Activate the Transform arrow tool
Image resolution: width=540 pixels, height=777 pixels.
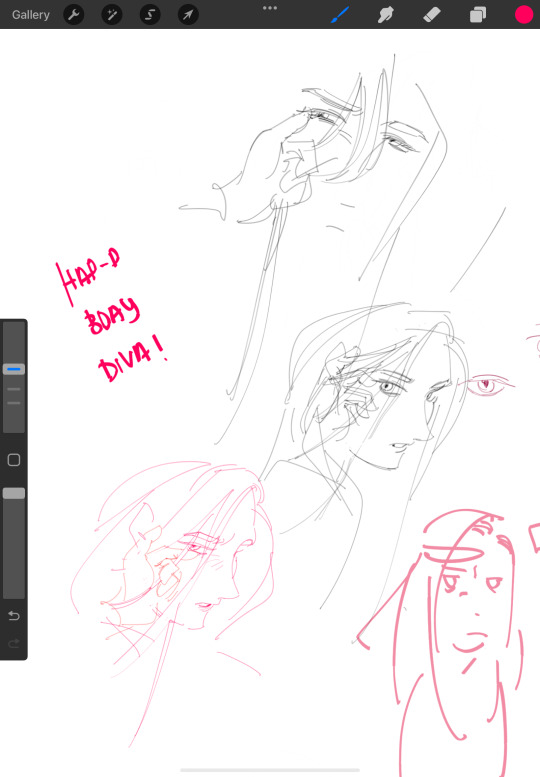188,15
